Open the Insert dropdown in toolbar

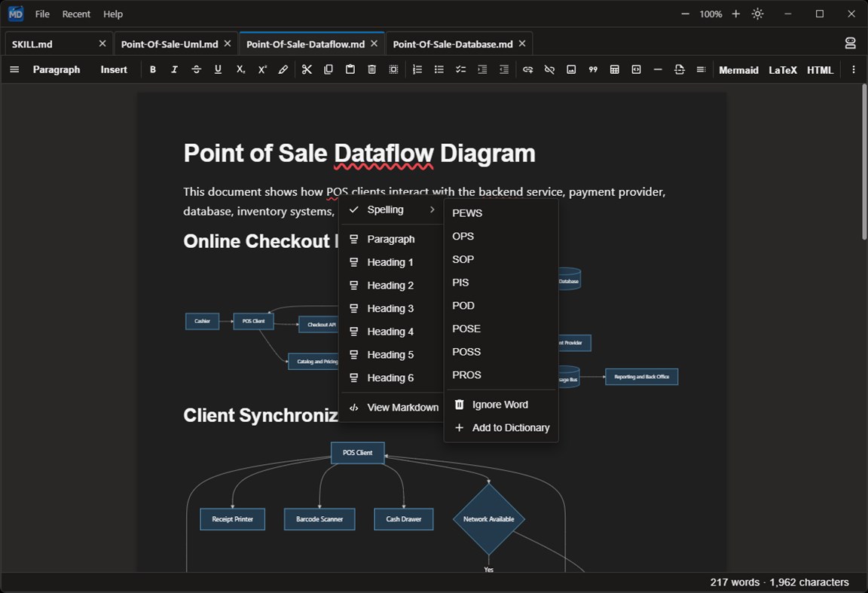click(x=114, y=69)
